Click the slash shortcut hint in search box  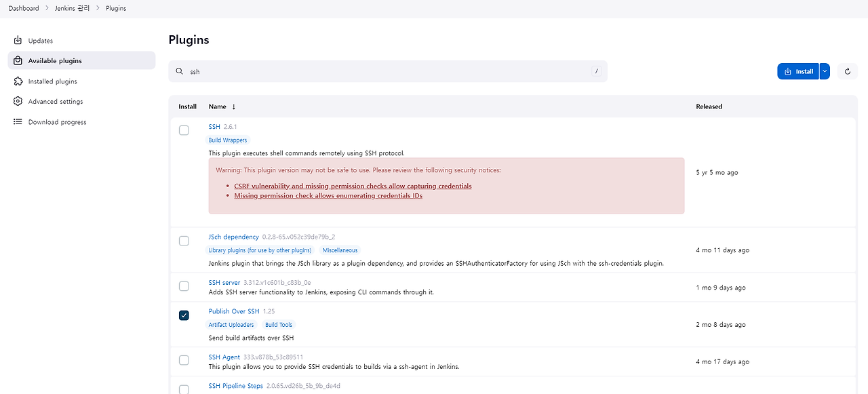click(x=597, y=71)
